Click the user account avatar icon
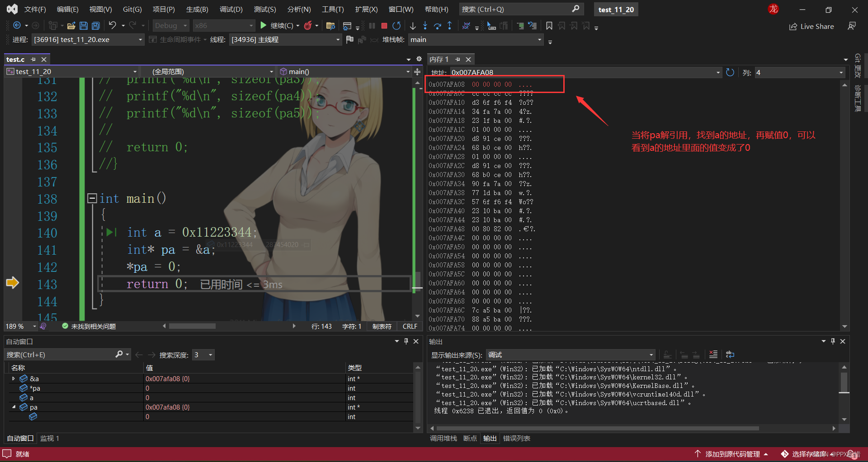This screenshot has width=868, height=462. click(x=773, y=9)
